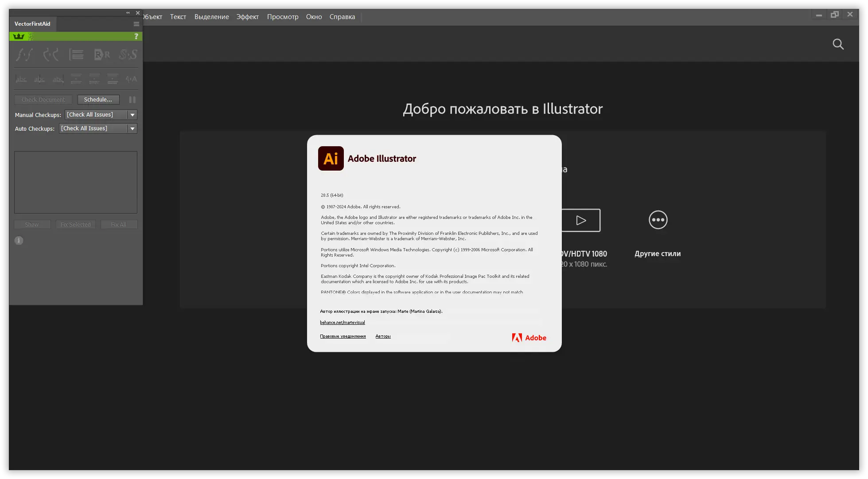Click the Schedule... button

(x=98, y=100)
